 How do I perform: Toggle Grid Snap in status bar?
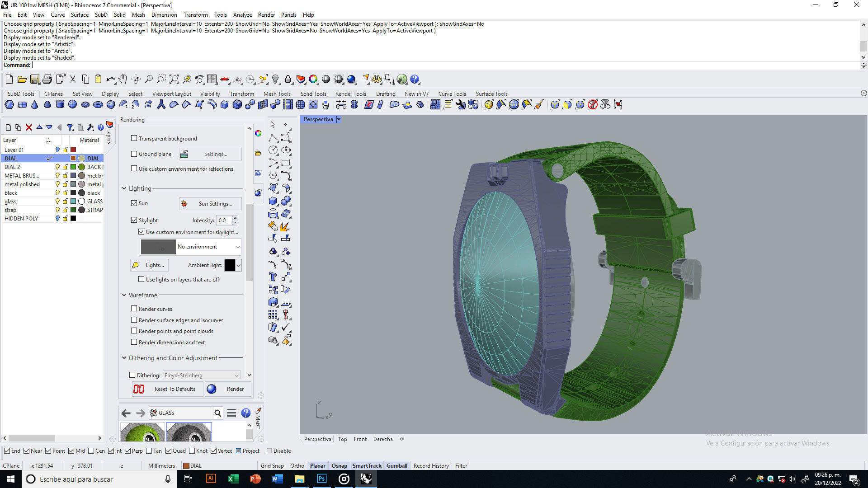pyautogui.click(x=272, y=466)
